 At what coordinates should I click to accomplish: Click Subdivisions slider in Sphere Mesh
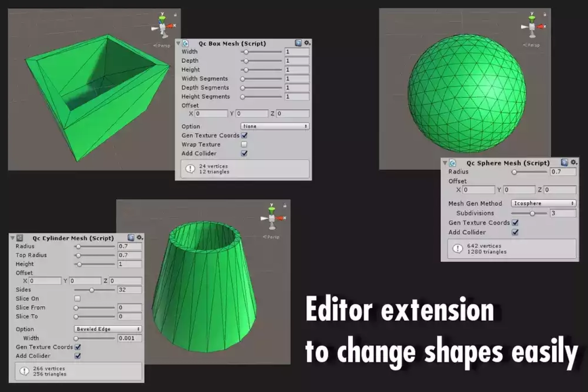coord(530,213)
